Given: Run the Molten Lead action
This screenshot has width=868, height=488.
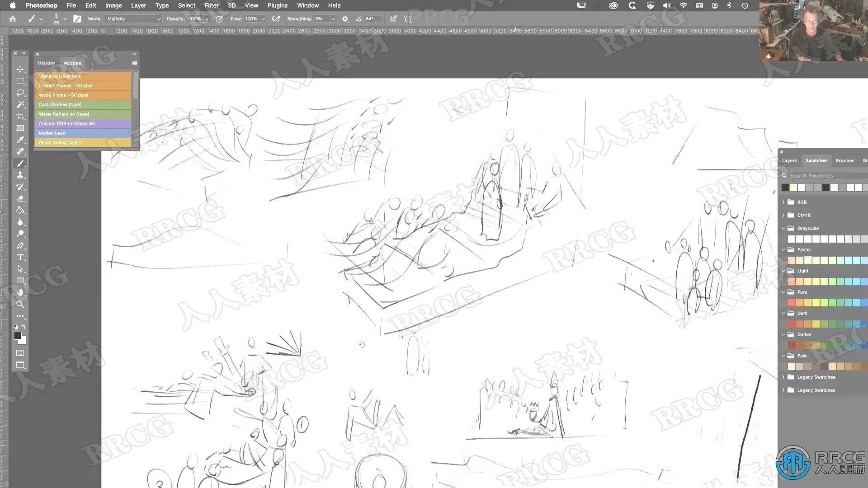Looking at the screenshot, I should click(x=83, y=133).
